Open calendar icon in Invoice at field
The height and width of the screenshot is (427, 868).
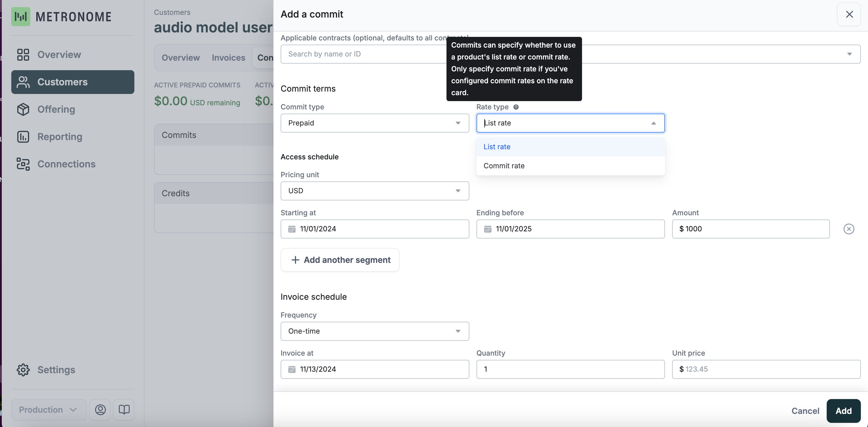point(292,369)
